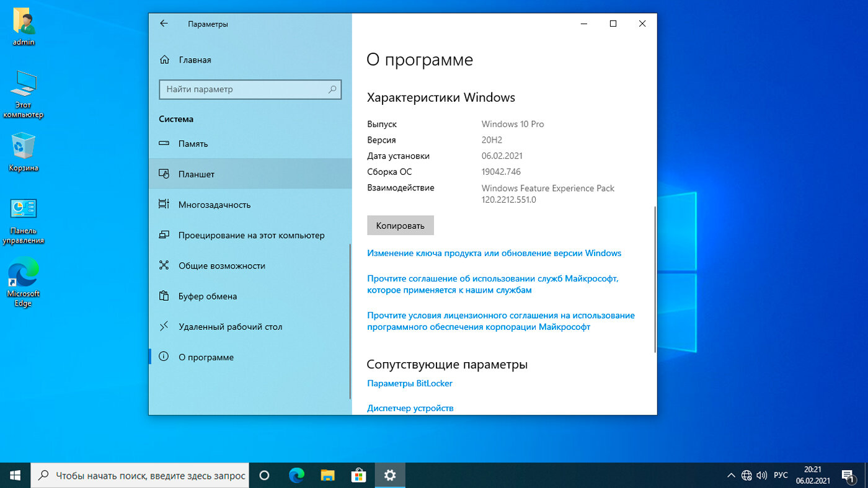868x488 pixels.
Task: Click the Копировать button
Action: (x=401, y=226)
